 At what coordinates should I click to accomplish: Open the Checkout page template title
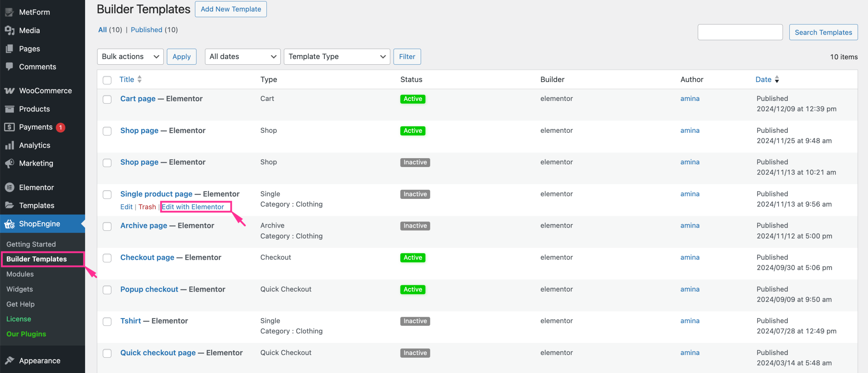tap(147, 257)
